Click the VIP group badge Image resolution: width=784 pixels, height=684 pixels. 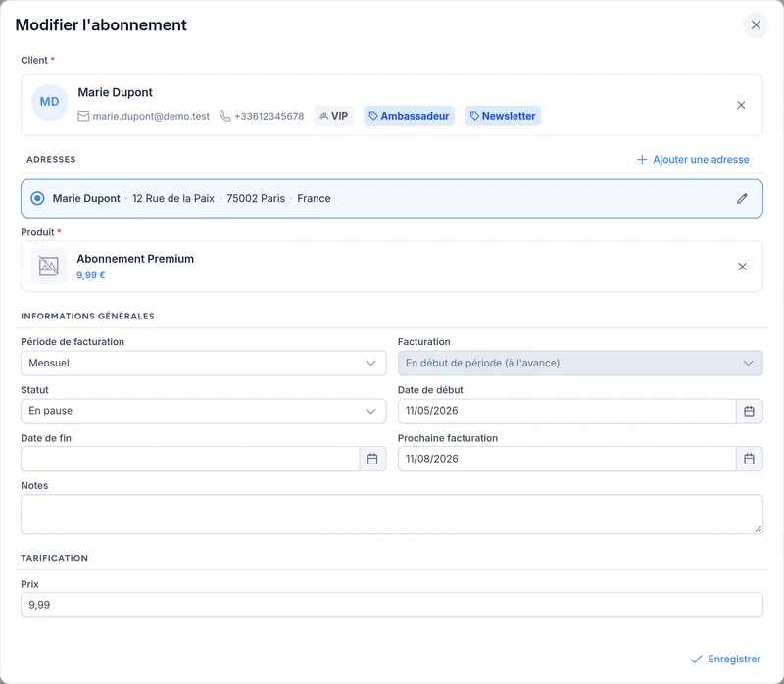[x=333, y=116]
